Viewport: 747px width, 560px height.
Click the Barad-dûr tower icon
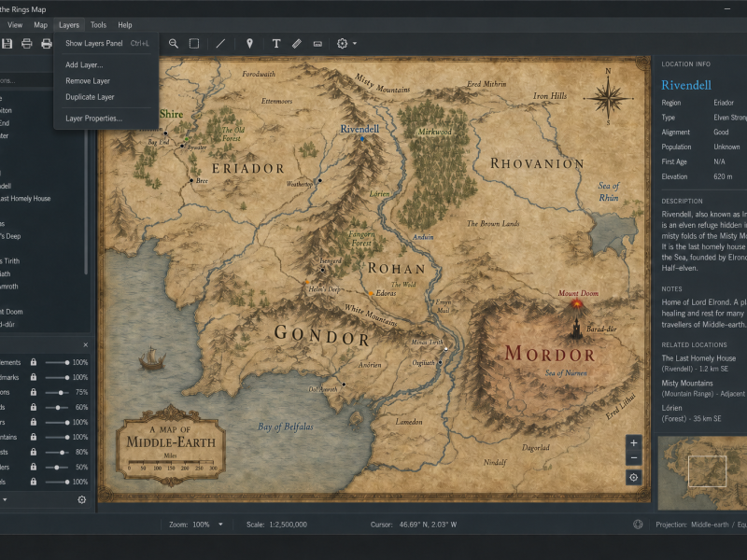(x=576, y=329)
